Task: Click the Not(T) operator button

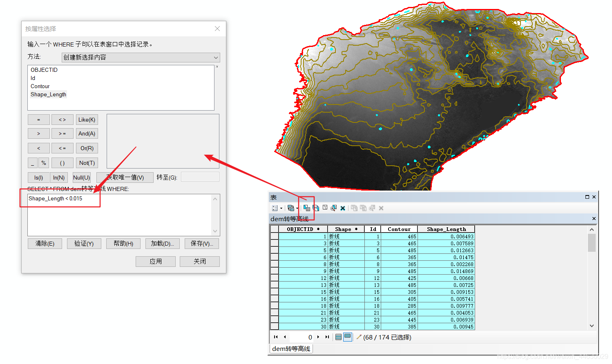Action: pos(87,163)
